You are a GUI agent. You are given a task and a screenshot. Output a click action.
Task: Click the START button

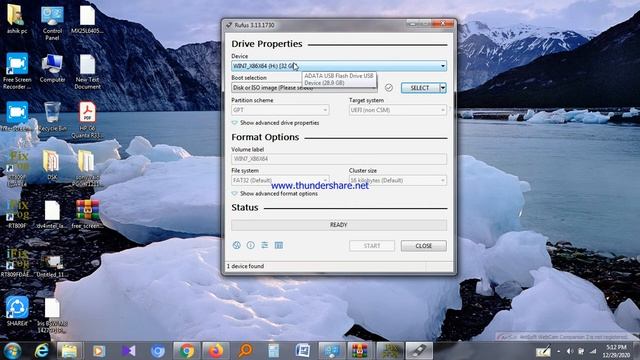pos(372,246)
